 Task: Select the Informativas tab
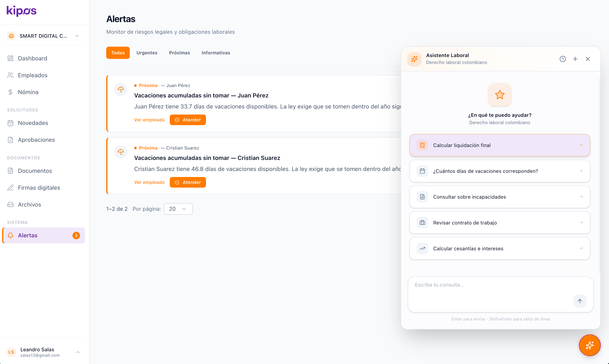click(x=216, y=53)
